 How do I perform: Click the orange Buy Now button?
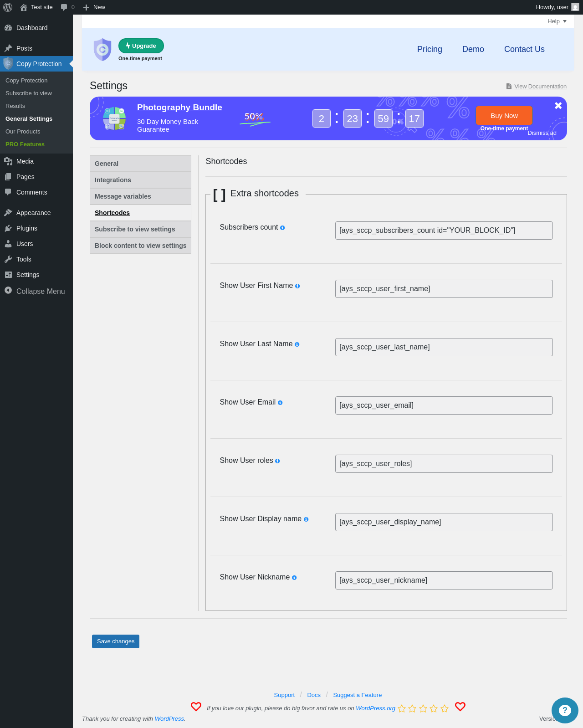pos(504,116)
